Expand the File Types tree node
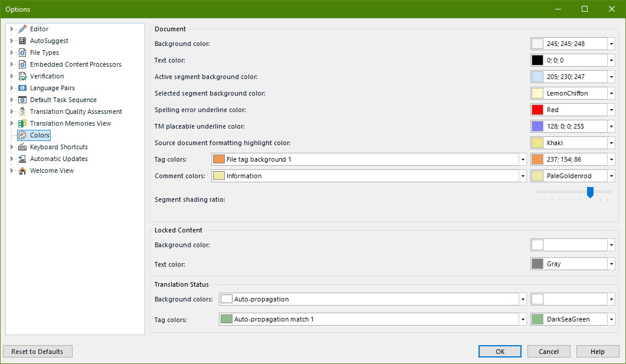The height and width of the screenshot is (364, 626). tap(12, 53)
